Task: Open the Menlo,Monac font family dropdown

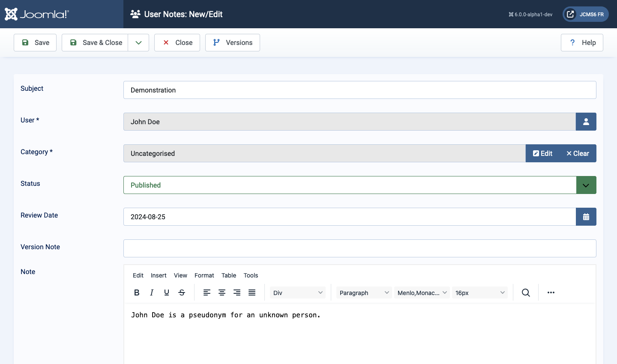Action: pos(422,292)
